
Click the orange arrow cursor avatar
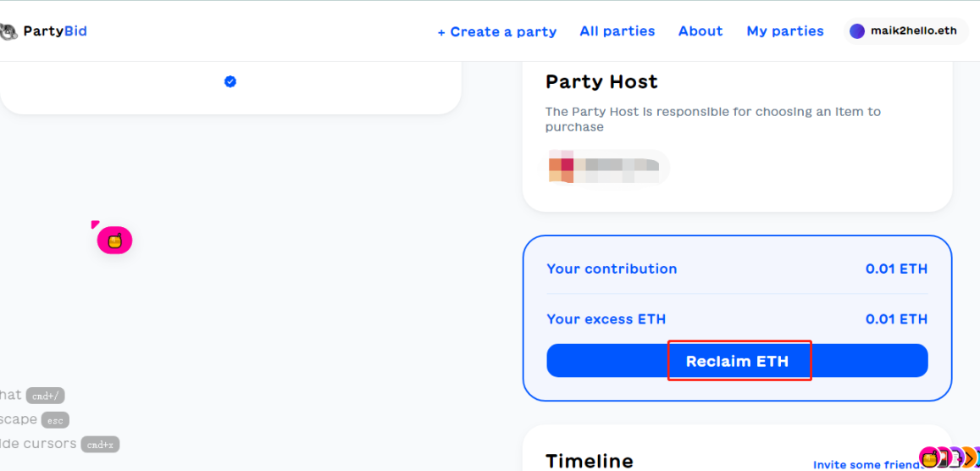click(x=971, y=458)
